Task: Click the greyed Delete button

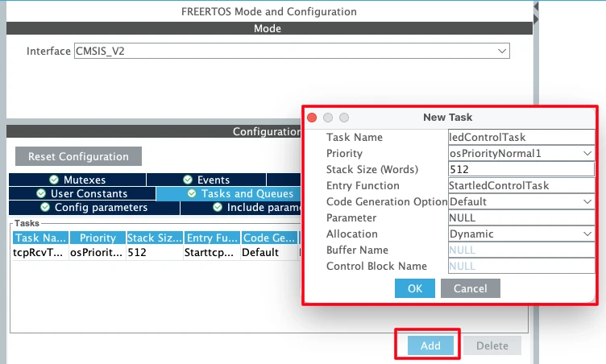Action: [x=492, y=345]
